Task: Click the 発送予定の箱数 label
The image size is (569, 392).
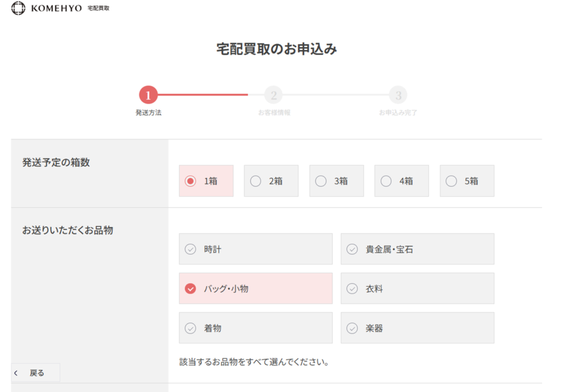Action: pyautogui.click(x=56, y=162)
